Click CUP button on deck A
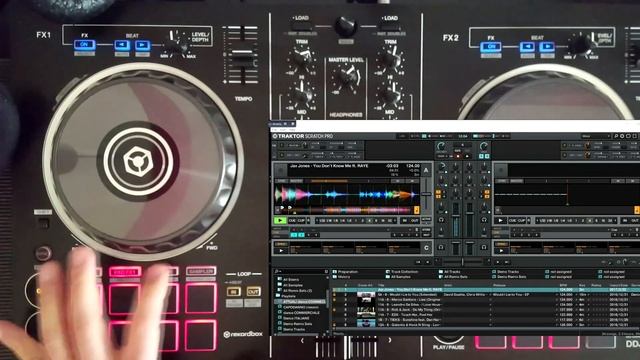Screen dimensions: 640x360 pos(301,220)
